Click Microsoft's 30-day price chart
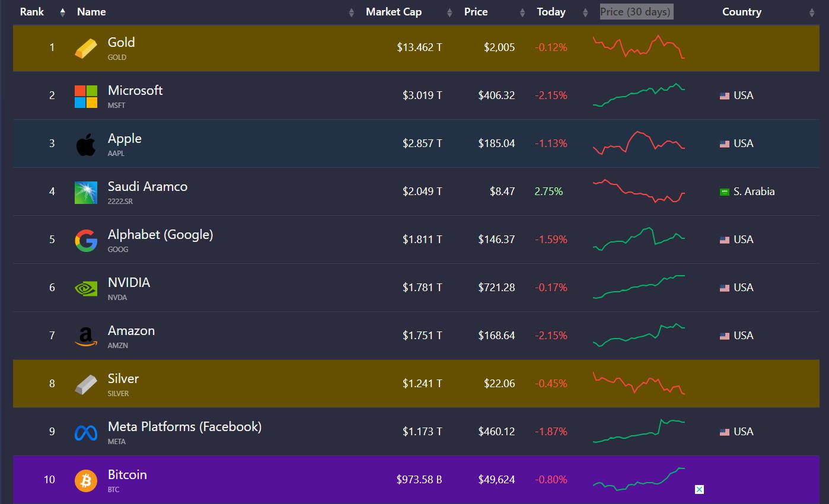 [x=639, y=95]
